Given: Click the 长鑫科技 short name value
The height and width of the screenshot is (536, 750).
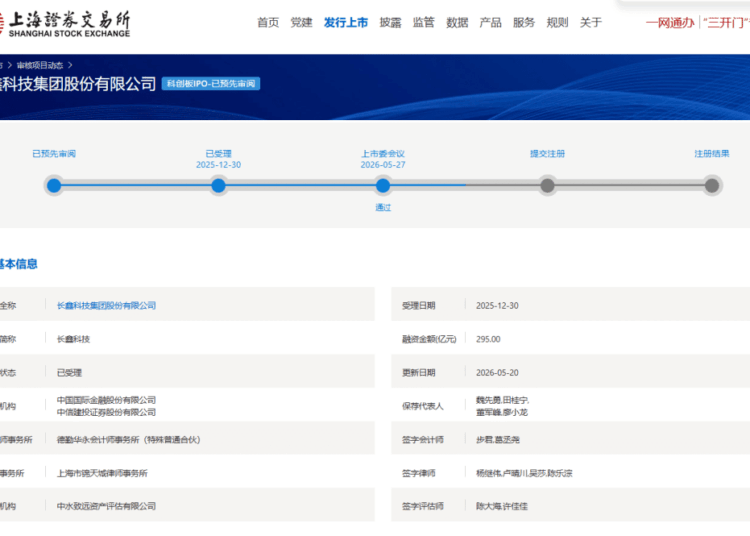Looking at the screenshot, I should click(73, 339).
